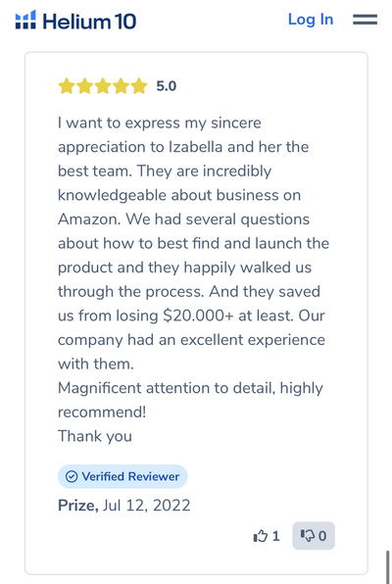The image size is (392, 584).
Task: Click the reviewer name Prize
Action: (77, 506)
